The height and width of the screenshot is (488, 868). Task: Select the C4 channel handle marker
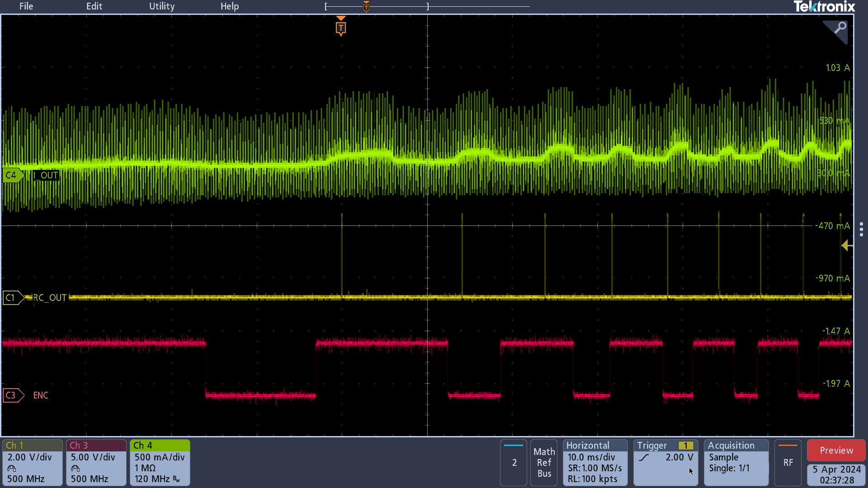click(12, 175)
